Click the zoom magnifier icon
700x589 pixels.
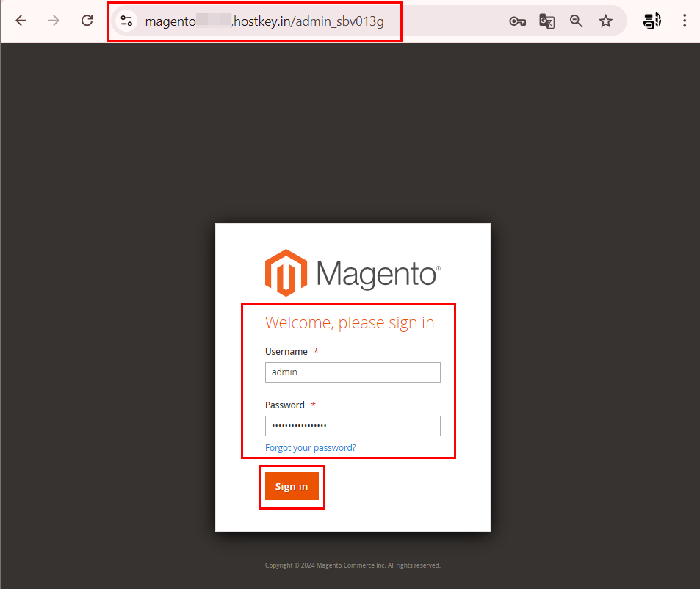click(x=576, y=21)
